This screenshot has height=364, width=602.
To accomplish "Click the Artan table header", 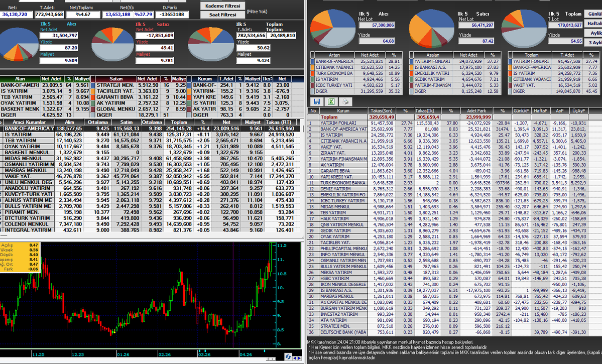I will 334,55.
